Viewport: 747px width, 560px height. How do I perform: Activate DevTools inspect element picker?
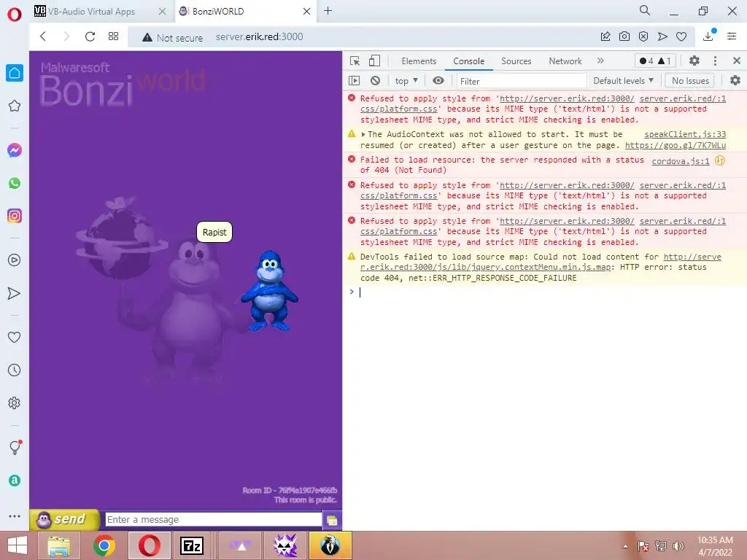click(x=355, y=61)
